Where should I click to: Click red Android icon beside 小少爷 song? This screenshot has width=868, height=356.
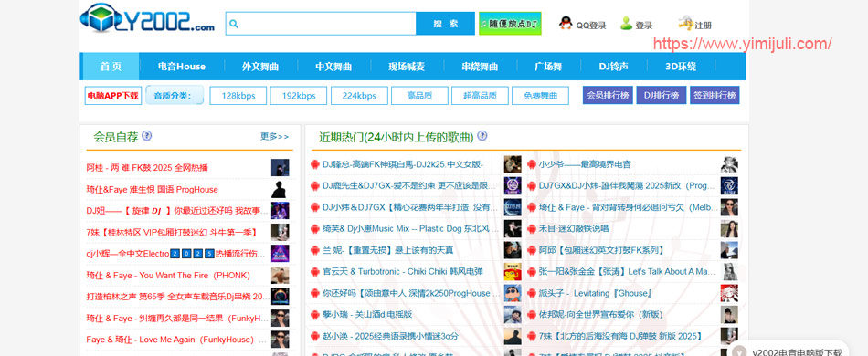(532, 164)
